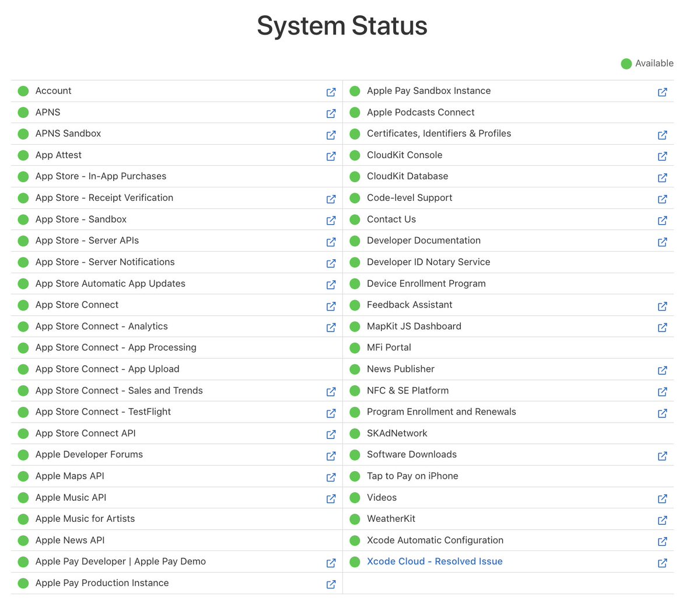Open the Software Downloads external link icon
Viewport: 700px width, 603px height.
pyautogui.click(x=662, y=456)
